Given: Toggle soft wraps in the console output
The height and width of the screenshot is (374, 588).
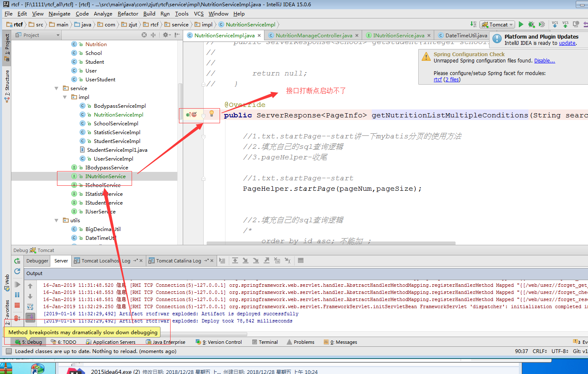Looking at the screenshot, I should [30, 307].
